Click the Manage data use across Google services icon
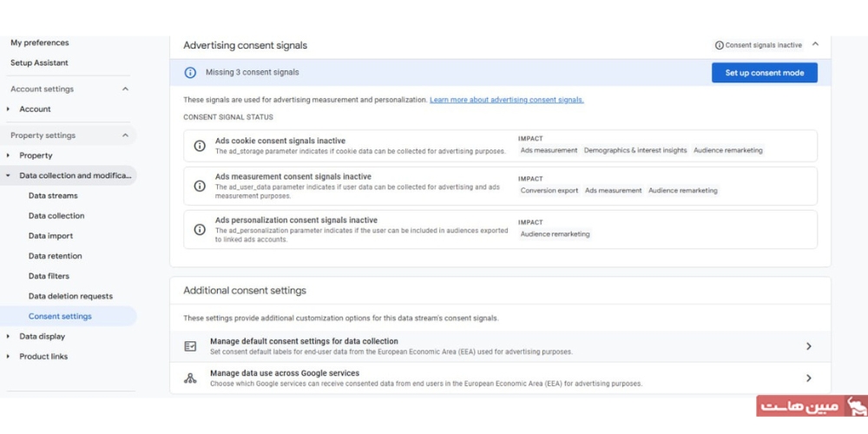The image size is (868, 434). coord(190,378)
